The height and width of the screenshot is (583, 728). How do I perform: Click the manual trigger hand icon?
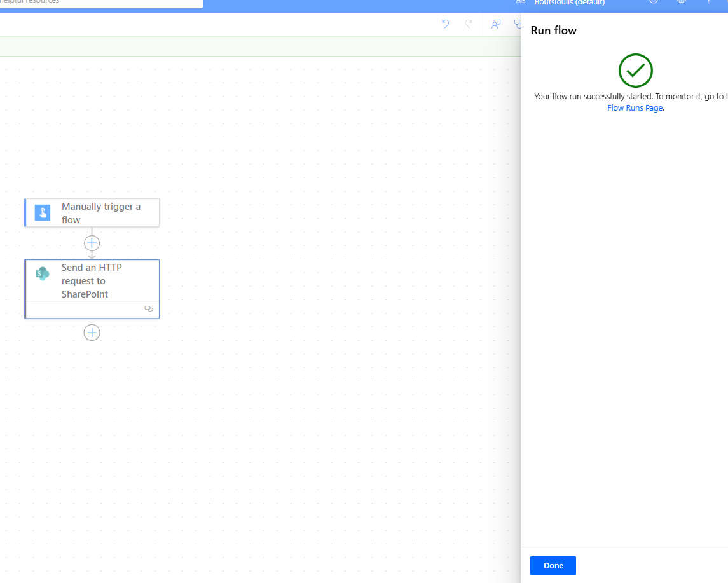[43, 213]
